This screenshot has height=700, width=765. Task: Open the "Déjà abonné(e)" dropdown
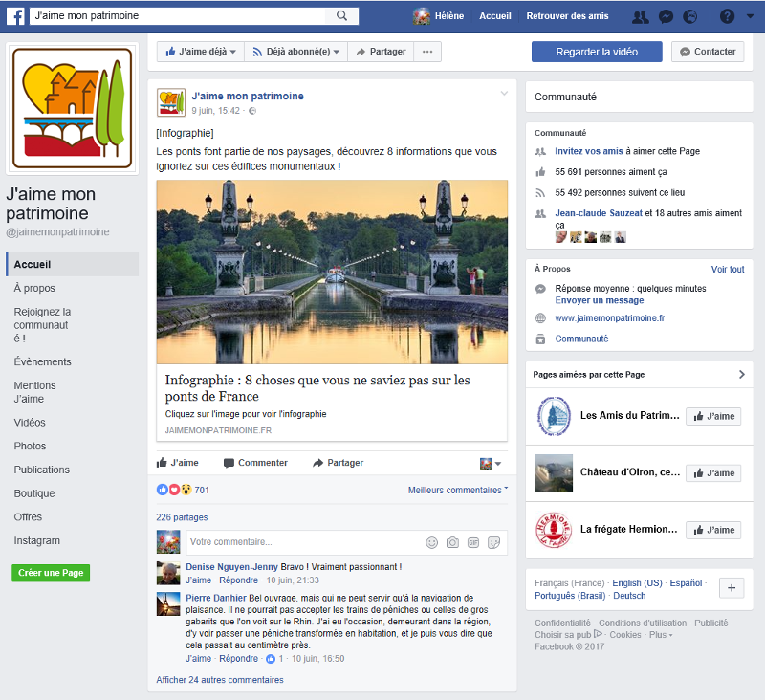295,52
